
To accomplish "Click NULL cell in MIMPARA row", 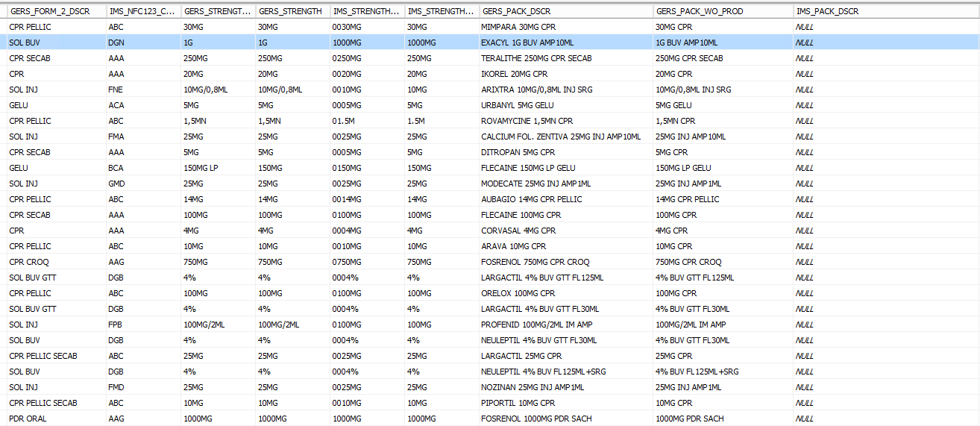I will 886,27.
